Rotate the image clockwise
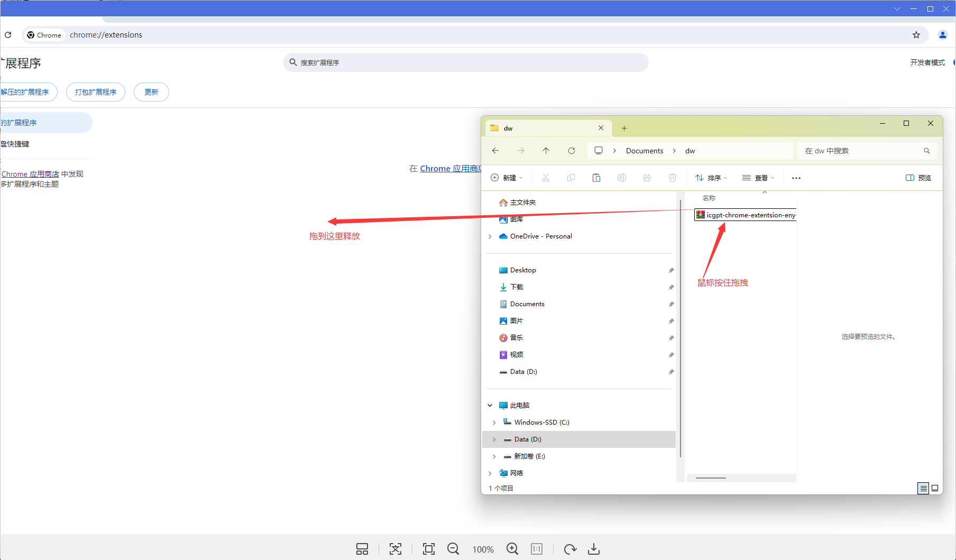 coord(570,549)
